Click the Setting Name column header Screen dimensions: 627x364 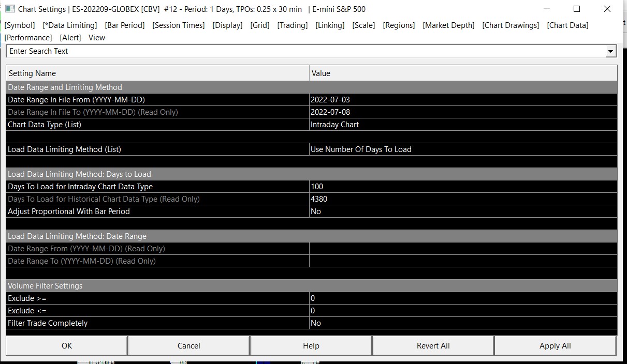point(157,73)
